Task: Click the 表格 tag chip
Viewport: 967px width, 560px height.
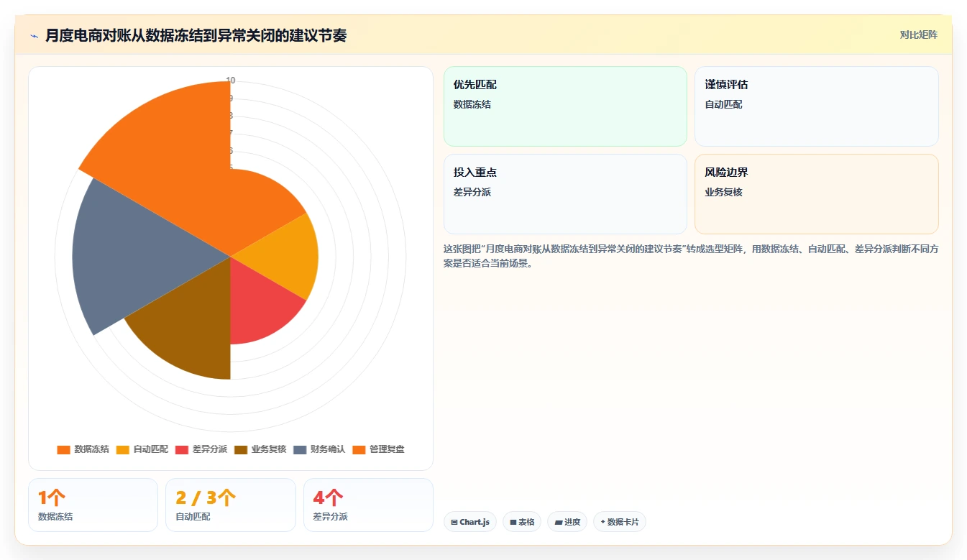Action: click(x=522, y=522)
